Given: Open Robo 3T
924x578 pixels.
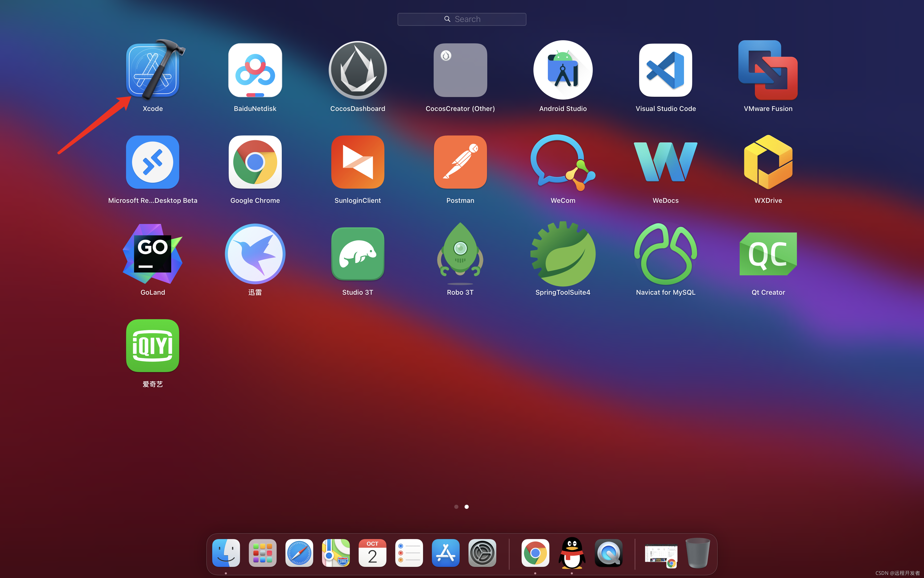Looking at the screenshot, I should click(460, 254).
